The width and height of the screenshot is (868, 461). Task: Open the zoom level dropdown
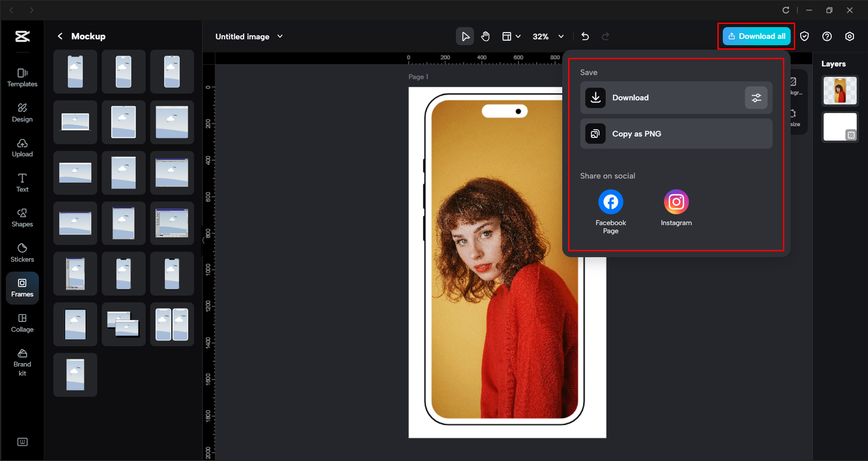(x=561, y=37)
